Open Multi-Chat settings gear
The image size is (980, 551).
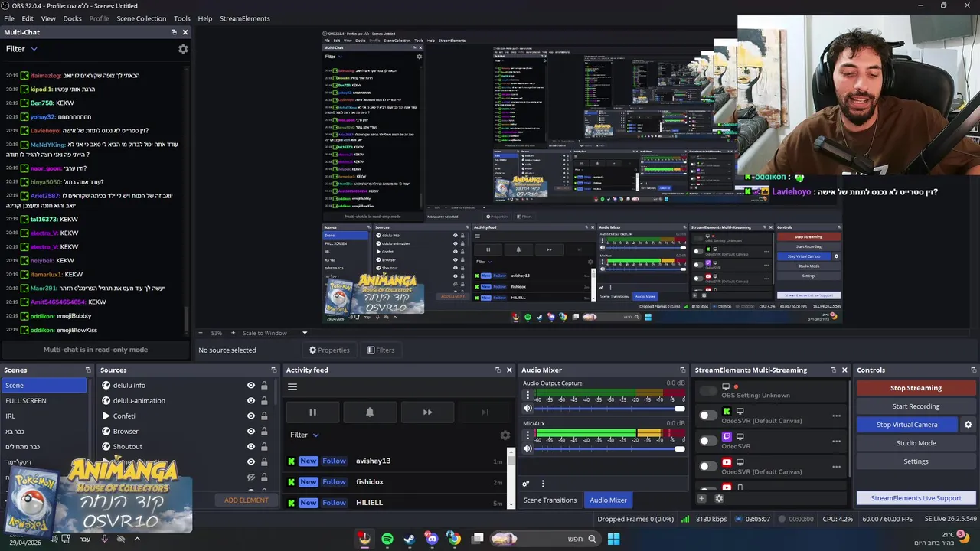pyautogui.click(x=183, y=49)
